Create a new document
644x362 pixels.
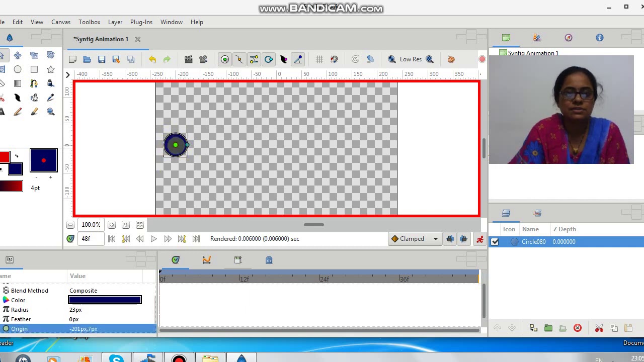(x=72, y=59)
